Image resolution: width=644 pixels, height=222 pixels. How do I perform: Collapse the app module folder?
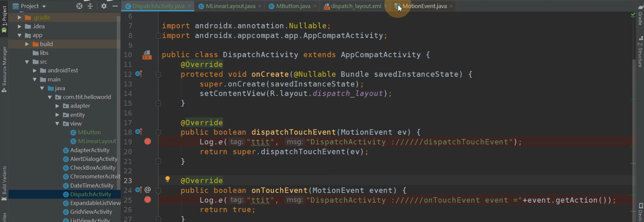click(x=20, y=35)
